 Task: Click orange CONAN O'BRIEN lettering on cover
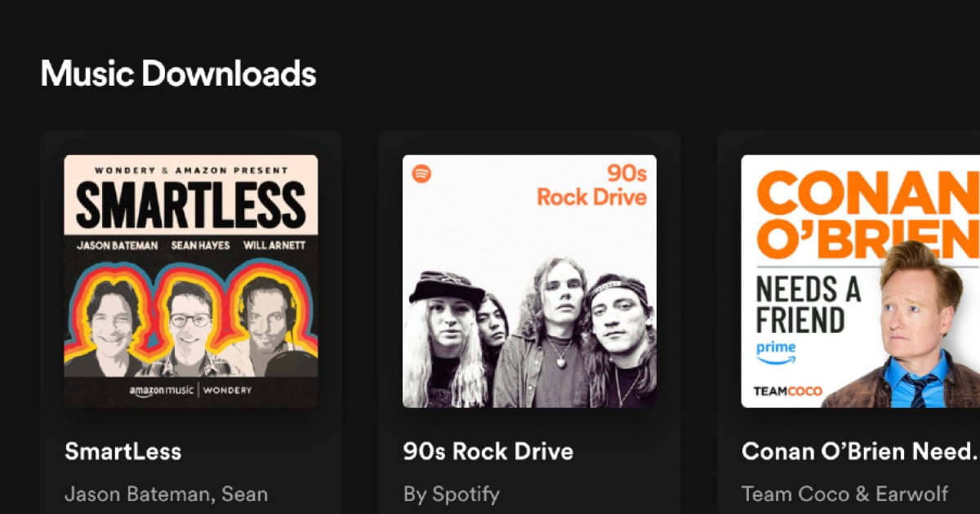tap(866, 214)
